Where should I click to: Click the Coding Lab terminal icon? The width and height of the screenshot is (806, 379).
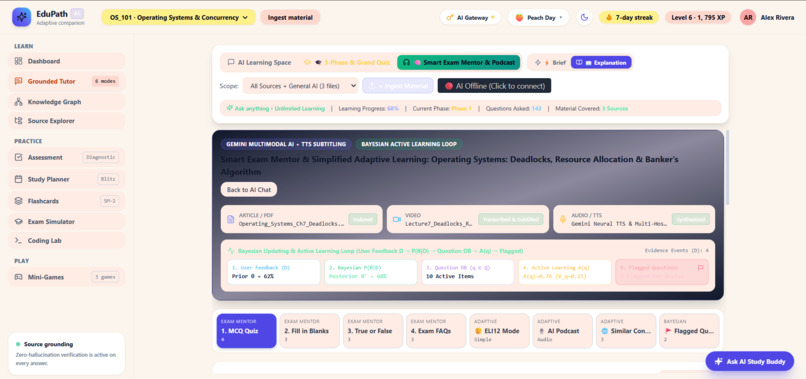point(19,241)
